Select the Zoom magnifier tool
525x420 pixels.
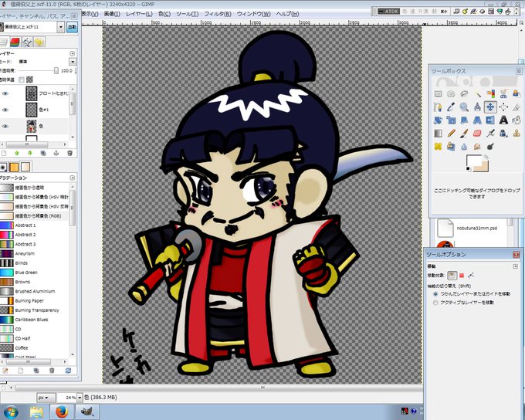pos(464,107)
